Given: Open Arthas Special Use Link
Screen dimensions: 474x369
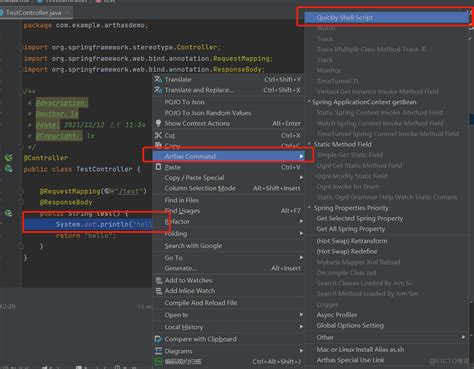Looking at the screenshot, I should [x=350, y=360].
